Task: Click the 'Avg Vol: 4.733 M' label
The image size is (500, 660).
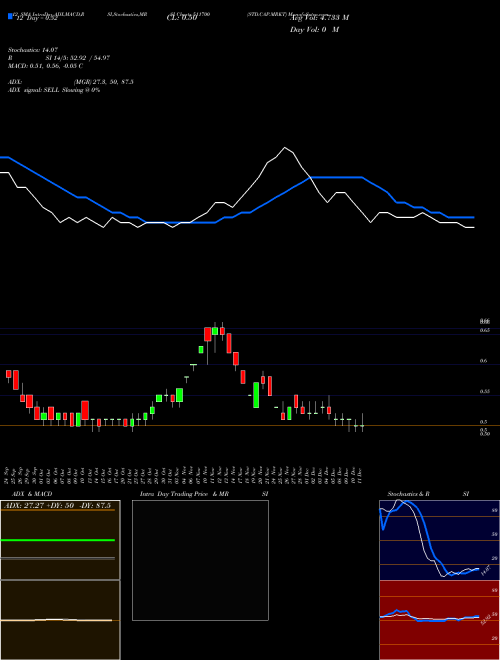Action: 319,17
